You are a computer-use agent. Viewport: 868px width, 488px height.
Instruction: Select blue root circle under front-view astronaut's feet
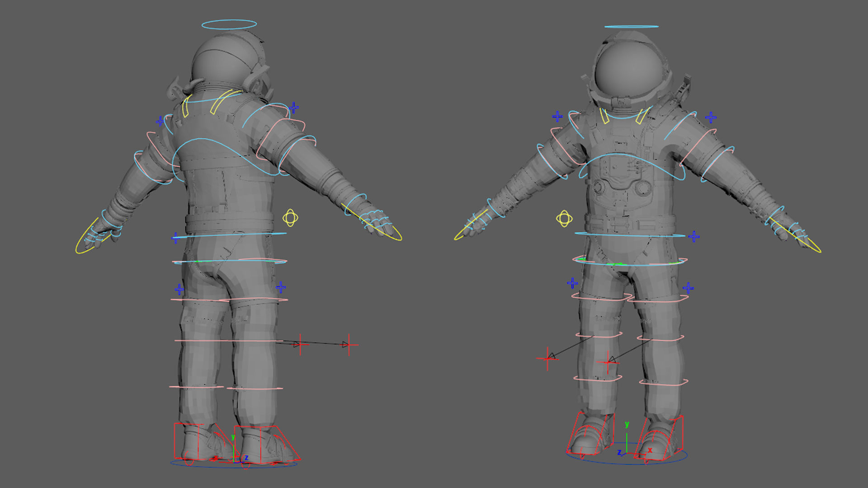click(x=627, y=454)
